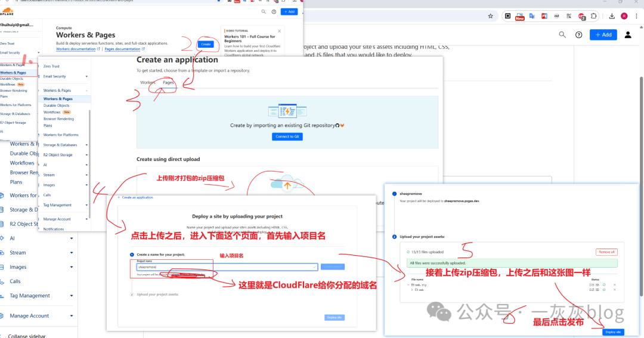Open Chrome three-dot menu in right browser window
The width and height of the screenshot is (644, 338).
coord(637,16)
